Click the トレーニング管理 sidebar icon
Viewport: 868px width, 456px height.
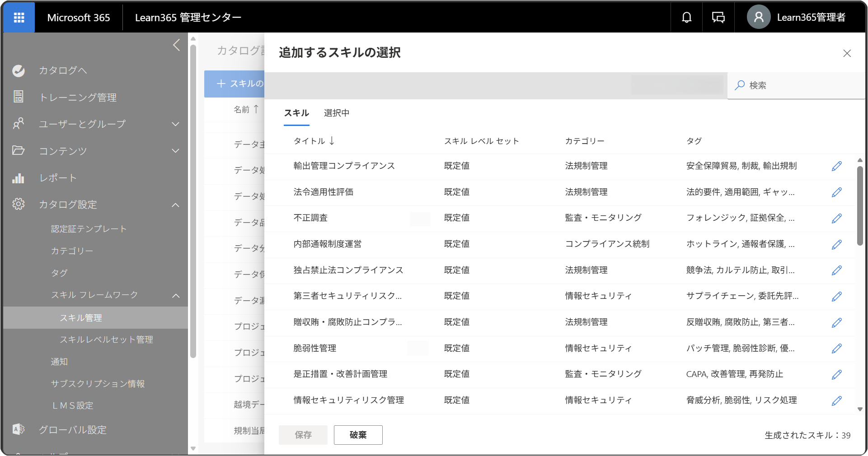[x=19, y=97]
